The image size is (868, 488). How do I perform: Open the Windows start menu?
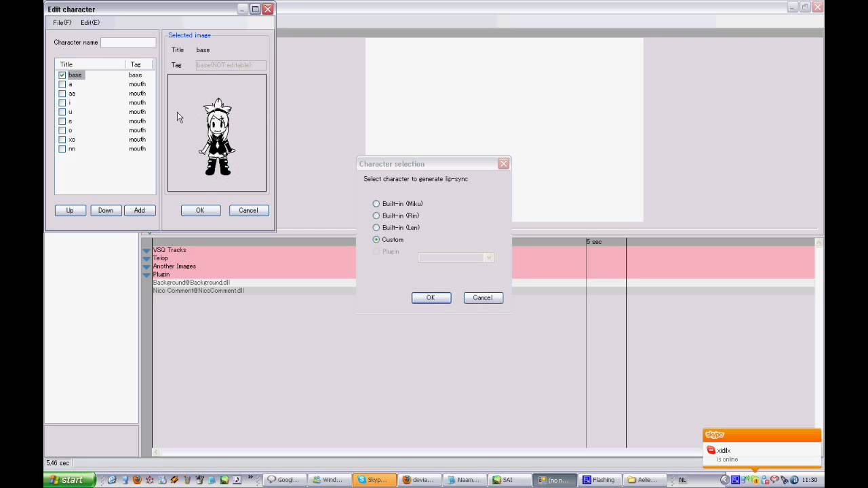[x=68, y=480]
